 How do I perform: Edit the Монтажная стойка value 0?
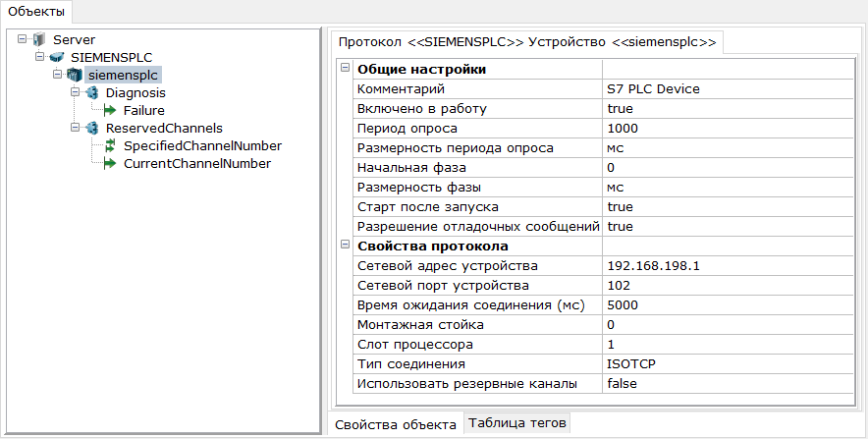[728, 325]
